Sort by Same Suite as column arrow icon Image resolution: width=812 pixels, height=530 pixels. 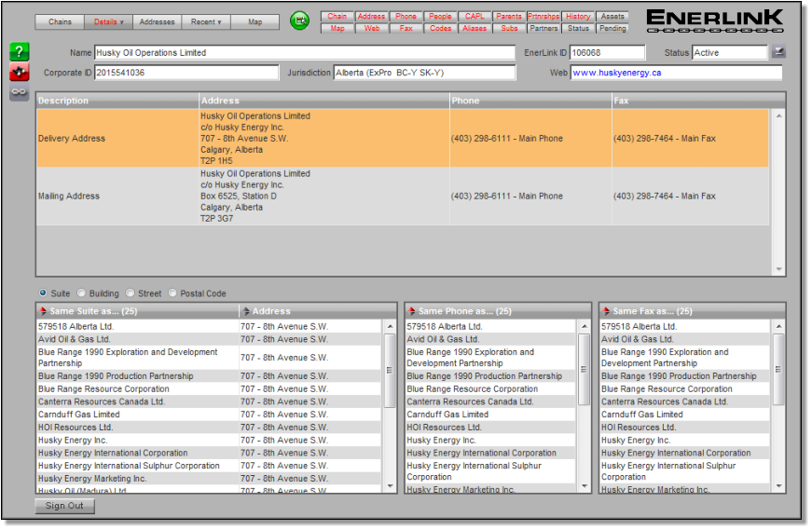[43, 311]
